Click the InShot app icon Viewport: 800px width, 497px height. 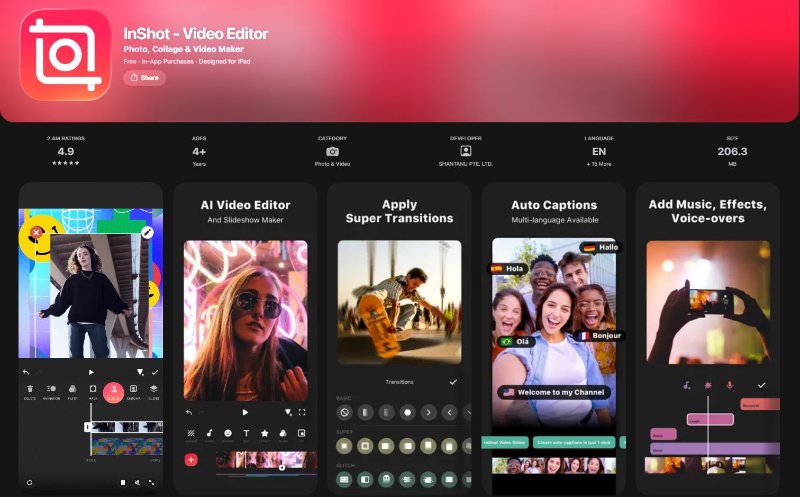65,54
